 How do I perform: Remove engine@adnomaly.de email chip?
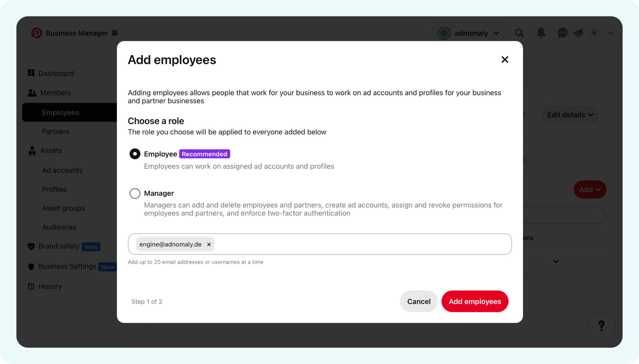pos(209,244)
